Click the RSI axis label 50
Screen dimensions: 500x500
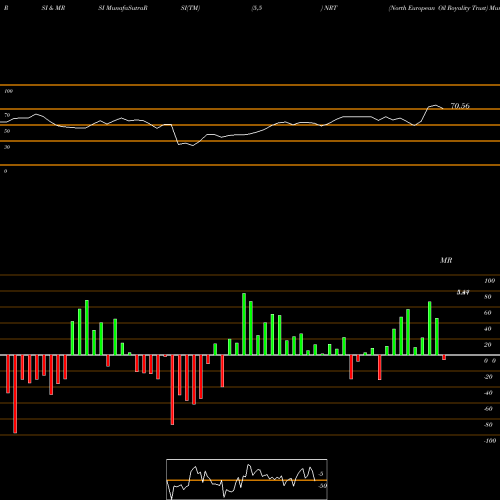pos(7,131)
